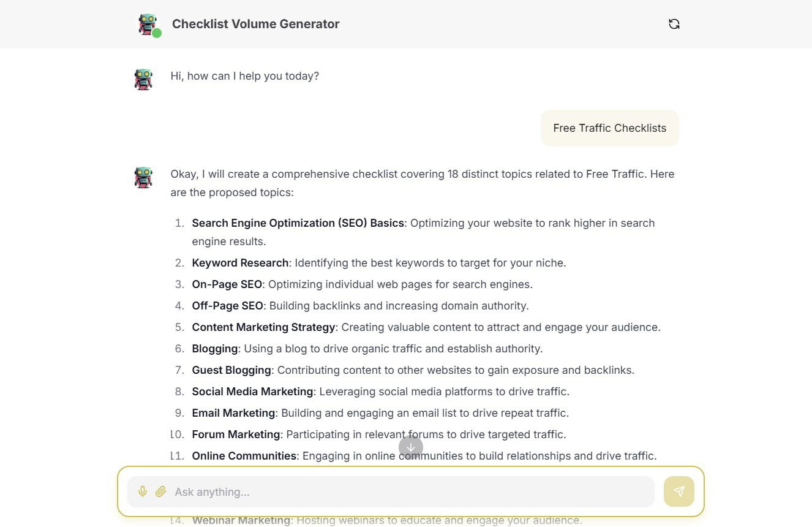Click the paperclip attach file icon
This screenshot has width=812, height=527.
pyautogui.click(x=160, y=491)
